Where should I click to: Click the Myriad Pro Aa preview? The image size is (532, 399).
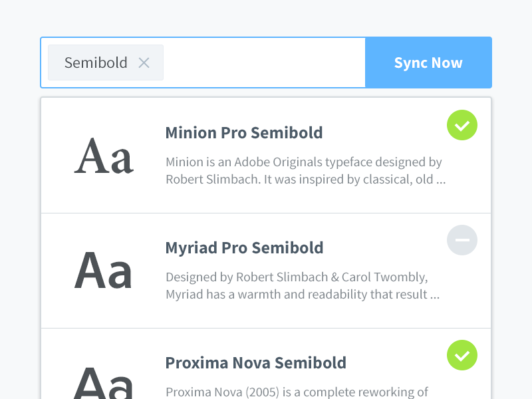click(x=103, y=271)
